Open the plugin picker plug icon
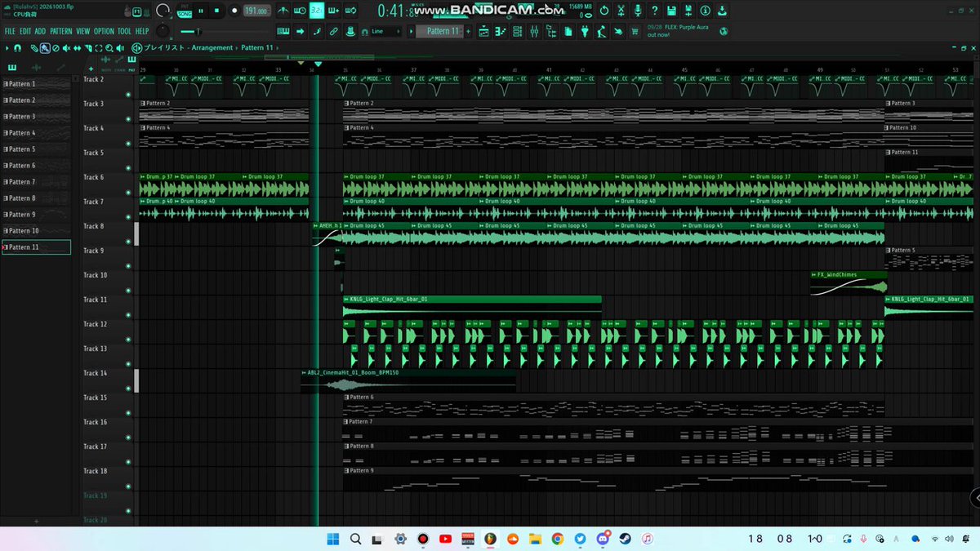The width and height of the screenshot is (980, 551). click(x=585, y=31)
